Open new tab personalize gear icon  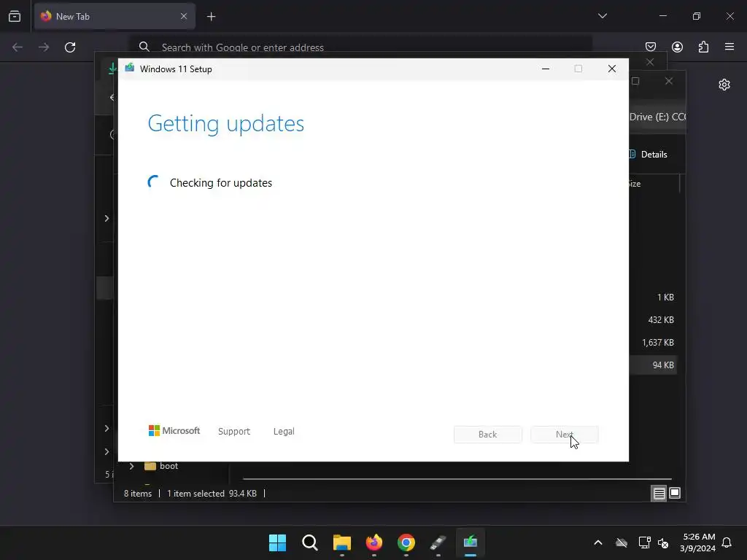(724, 85)
